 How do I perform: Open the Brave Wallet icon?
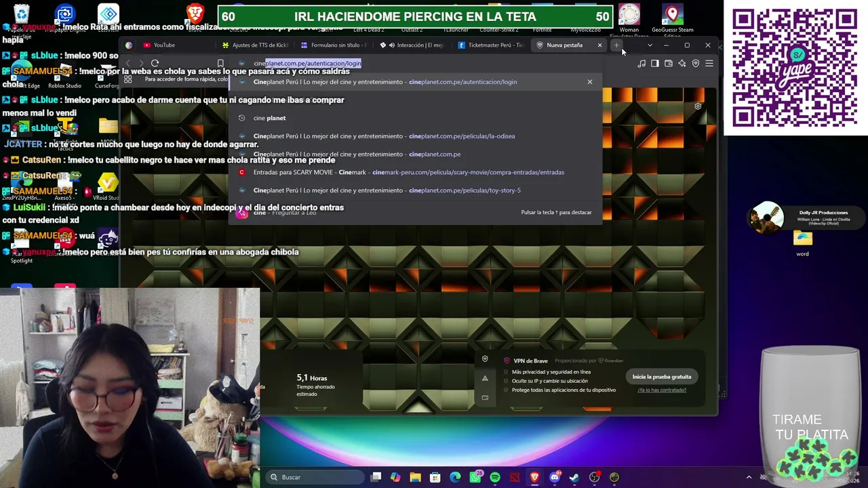click(x=669, y=64)
